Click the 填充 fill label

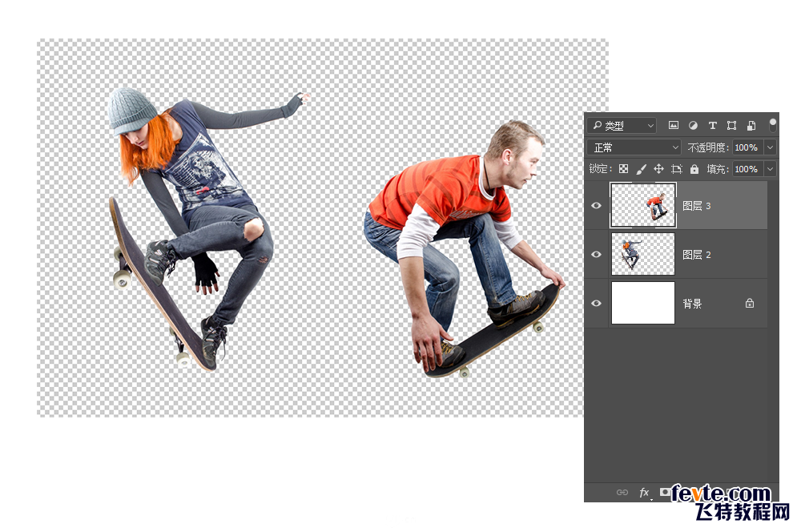pos(717,169)
